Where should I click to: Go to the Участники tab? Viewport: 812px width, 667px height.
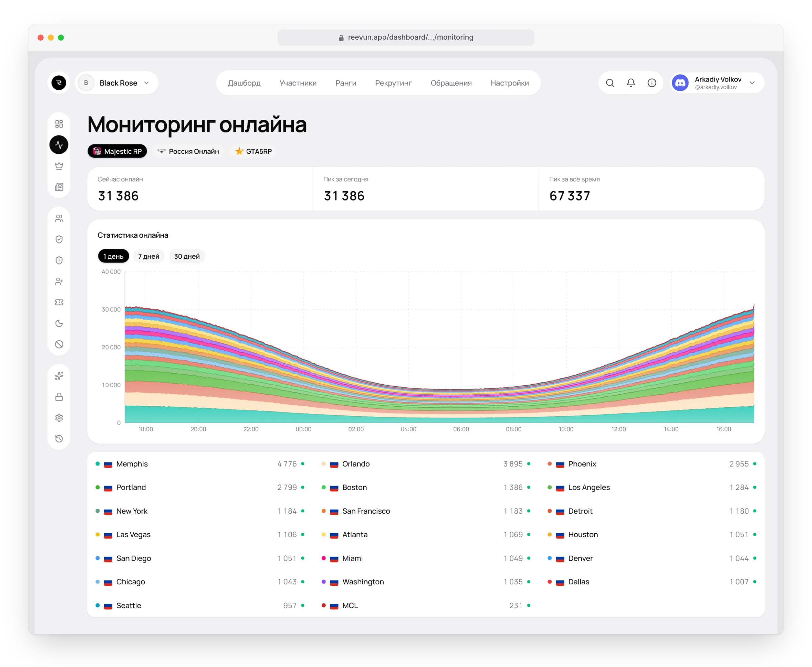[x=298, y=83]
